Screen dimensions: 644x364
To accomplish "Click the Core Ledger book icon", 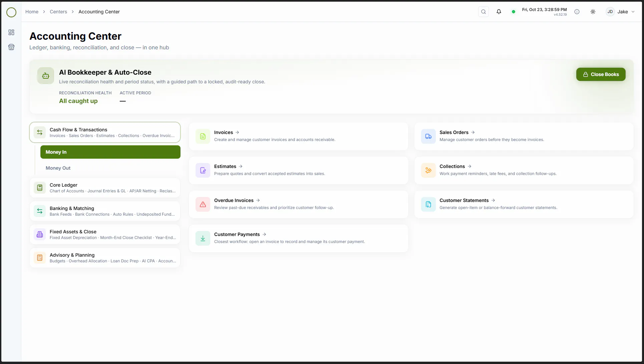I will point(40,188).
